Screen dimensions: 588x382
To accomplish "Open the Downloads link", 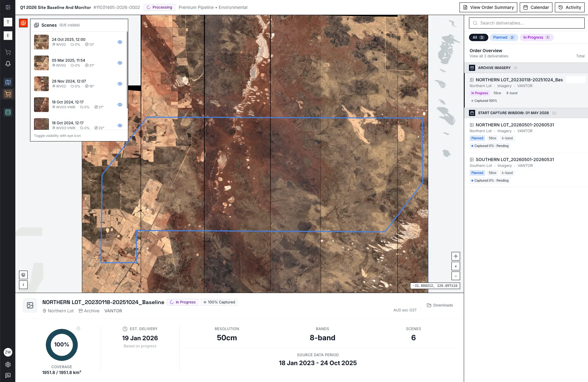I will point(440,305).
